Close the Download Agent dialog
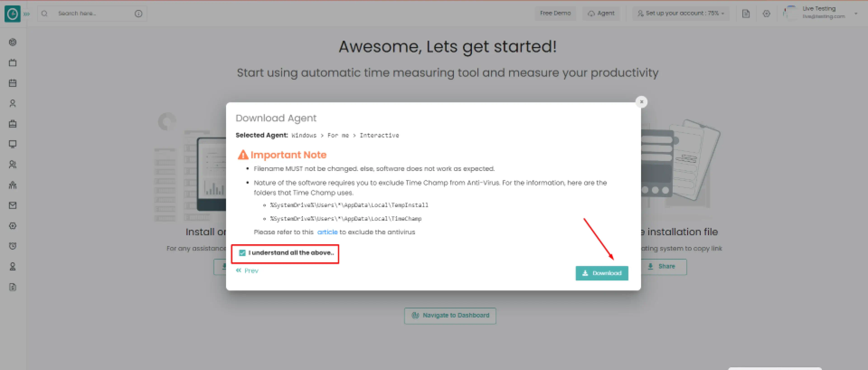This screenshot has width=868, height=370. pos(641,102)
